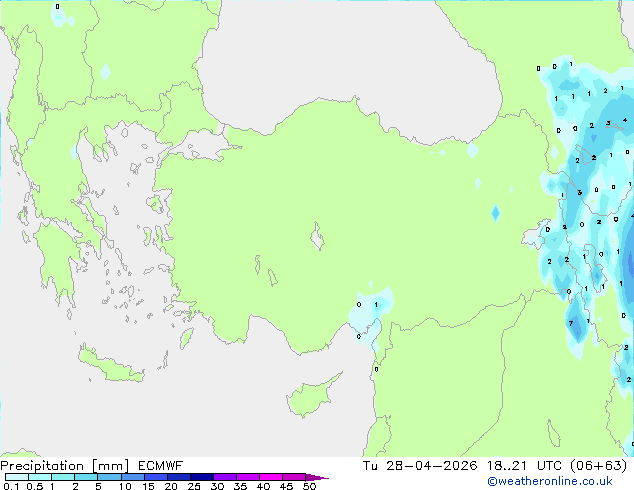Image resolution: width=634 pixels, height=490 pixels.
Task: Select the 30–35 mm purple swatch
Action: 224,477
